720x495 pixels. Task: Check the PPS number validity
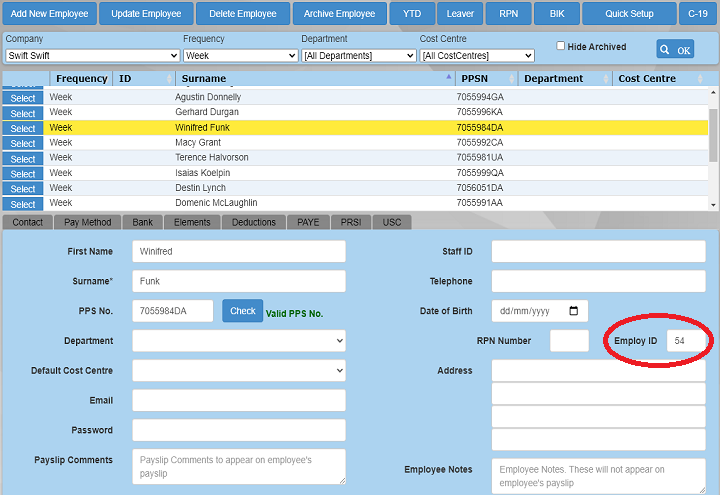(x=242, y=311)
